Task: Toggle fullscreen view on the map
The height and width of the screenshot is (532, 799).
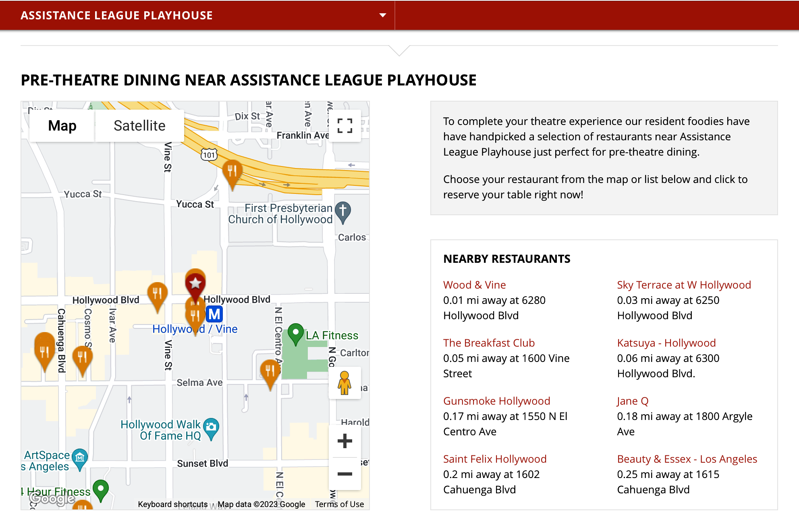Action: pos(345,126)
